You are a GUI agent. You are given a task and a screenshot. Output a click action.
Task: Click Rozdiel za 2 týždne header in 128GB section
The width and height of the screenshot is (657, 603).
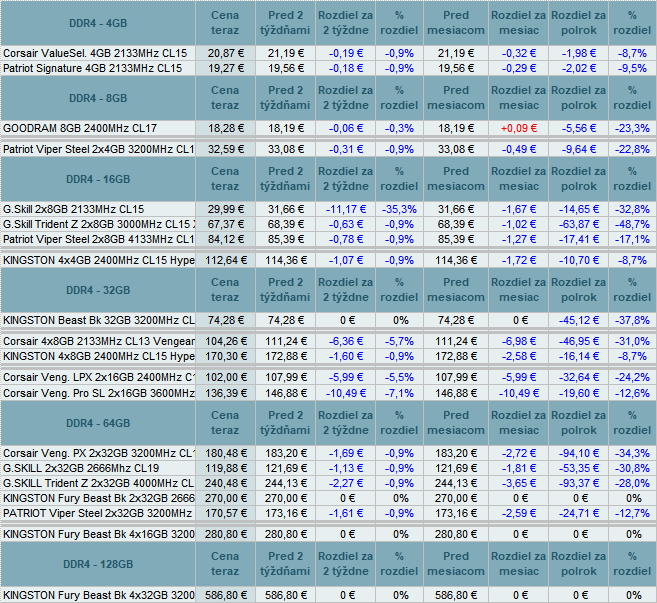346,564
